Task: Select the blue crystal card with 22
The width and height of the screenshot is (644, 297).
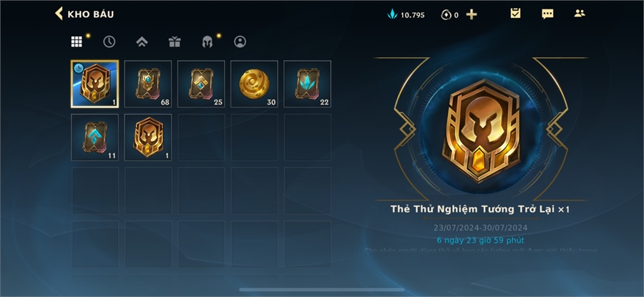Action: [307, 84]
